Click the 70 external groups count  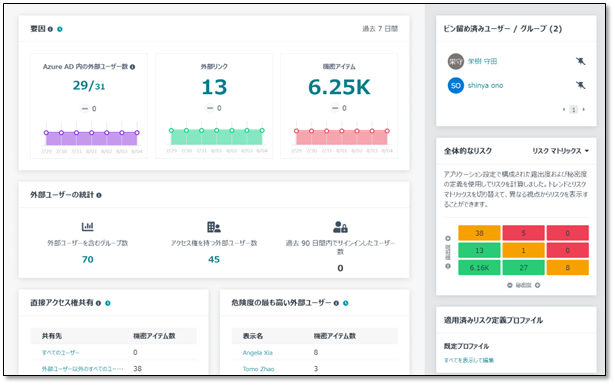87,260
